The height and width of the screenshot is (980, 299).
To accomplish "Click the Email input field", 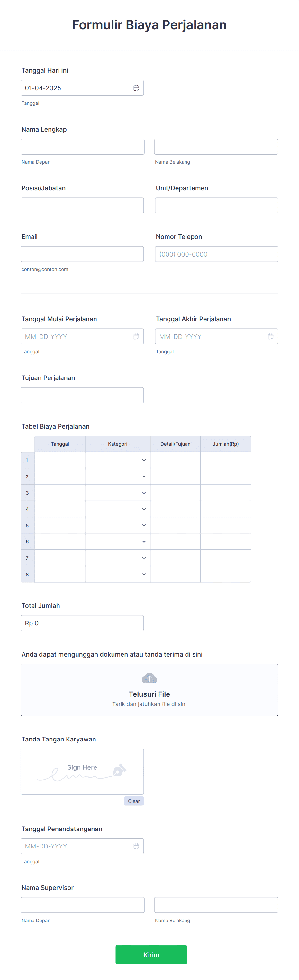I will tap(82, 254).
